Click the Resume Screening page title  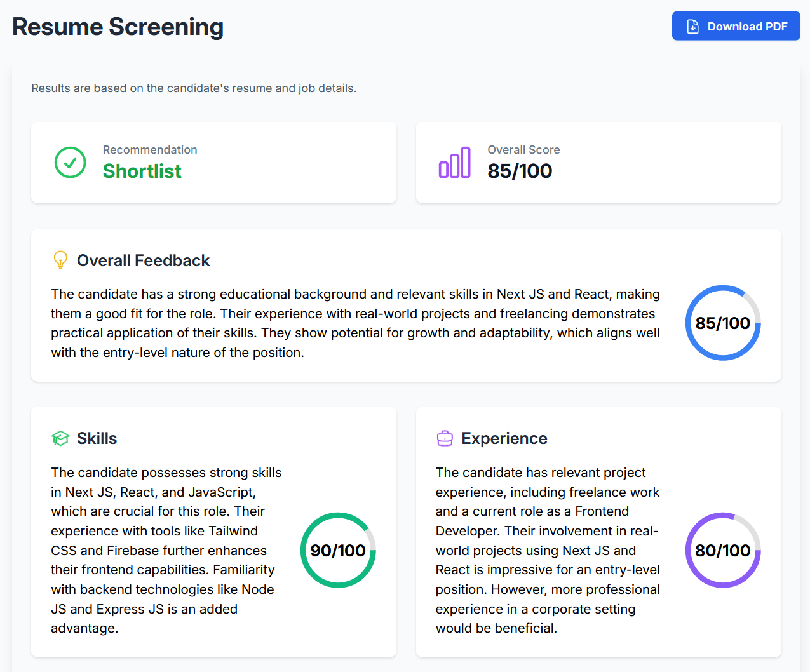point(118,27)
